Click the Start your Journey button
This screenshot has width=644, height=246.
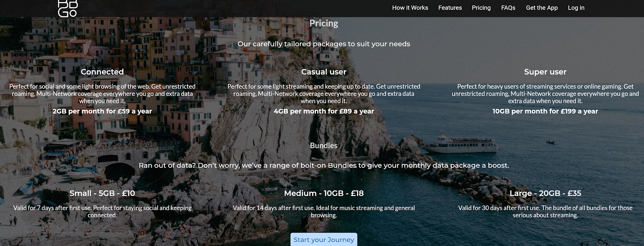pyautogui.click(x=324, y=240)
